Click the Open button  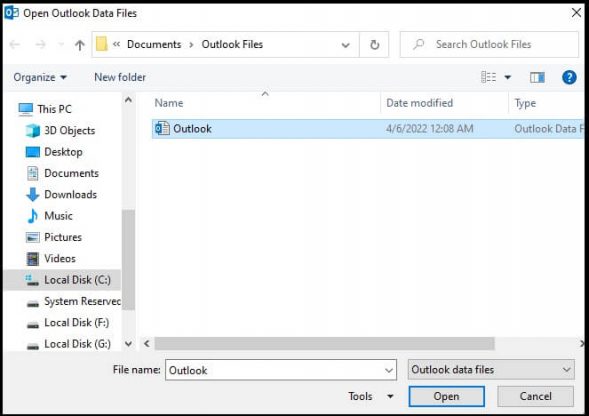446,396
